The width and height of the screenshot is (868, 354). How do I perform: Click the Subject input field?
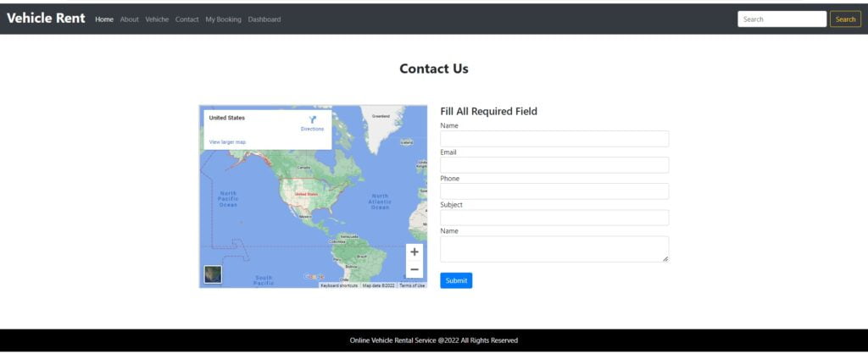(554, 218)
